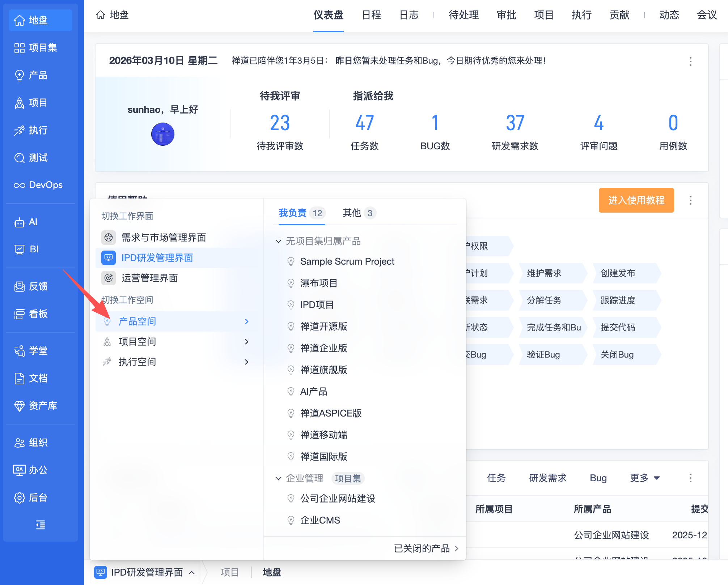Open the 待处理 top tab
This screenshot has height=585, width=728.
464,15
